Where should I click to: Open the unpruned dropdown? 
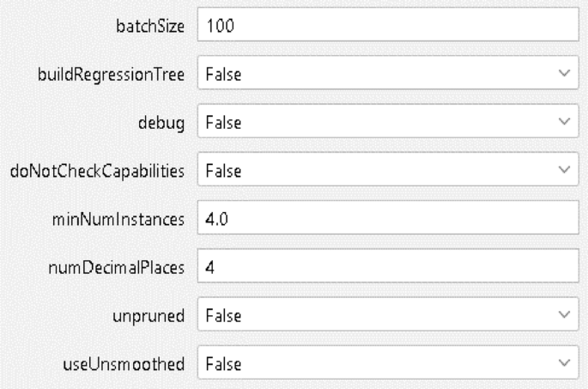point(378,315)
